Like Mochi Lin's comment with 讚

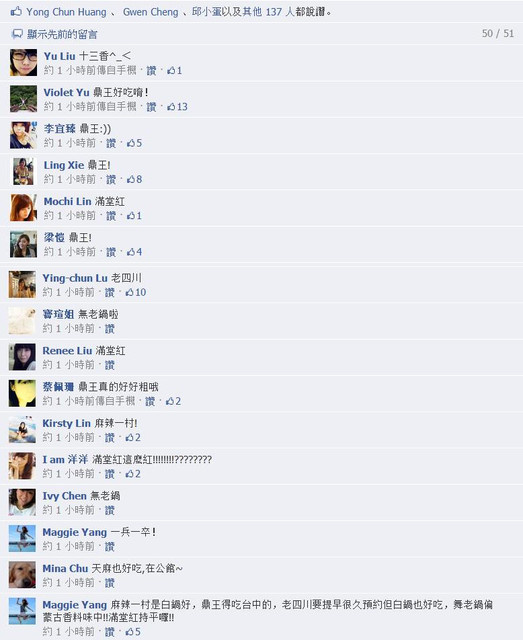[x=111, y=216]
